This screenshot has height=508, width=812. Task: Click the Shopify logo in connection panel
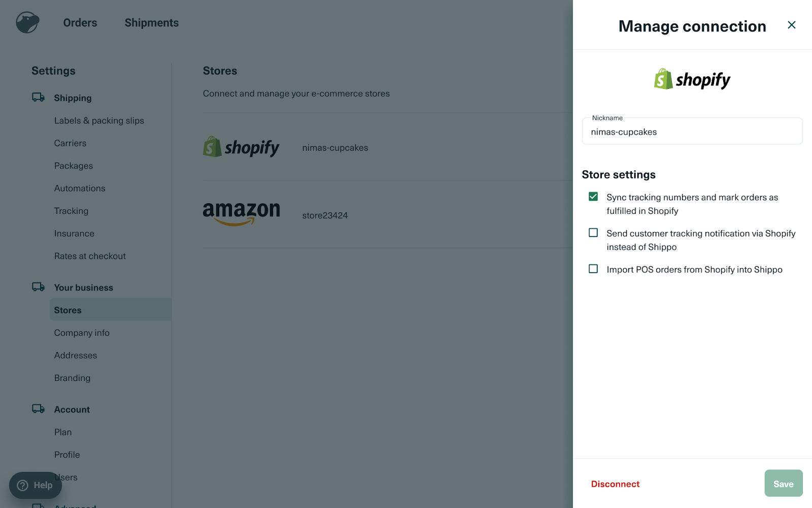click(x=692, y=79)
